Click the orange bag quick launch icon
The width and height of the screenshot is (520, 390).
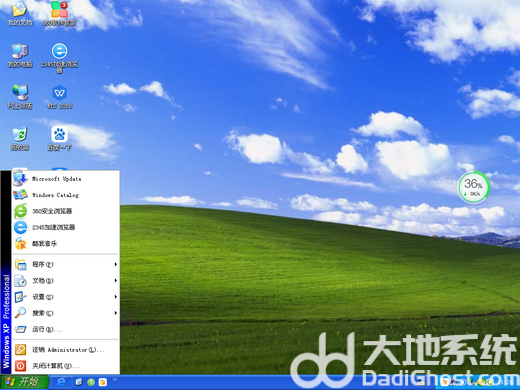tap(103, 382)
